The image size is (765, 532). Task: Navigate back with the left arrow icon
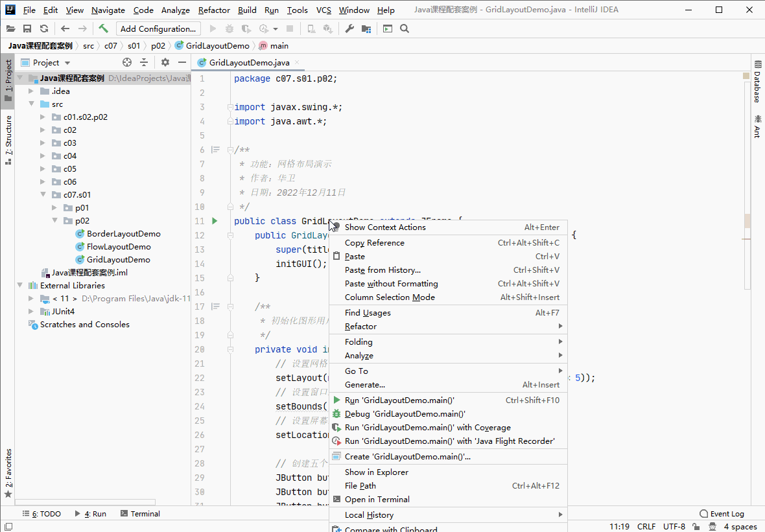pyautogui.click(x=65, y=29)
